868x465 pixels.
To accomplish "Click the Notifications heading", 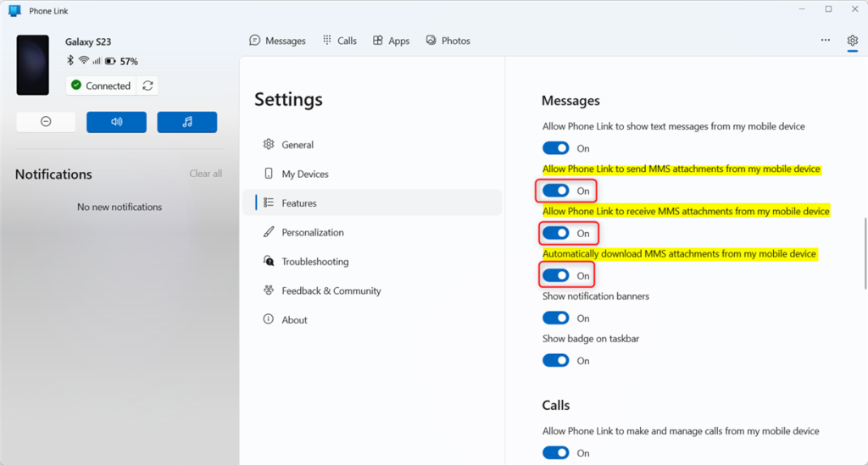I will coord(53,174).
